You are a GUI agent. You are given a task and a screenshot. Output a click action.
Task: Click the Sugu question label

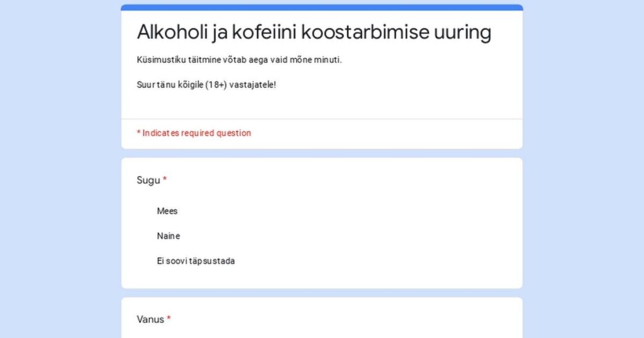pos(148,180)
